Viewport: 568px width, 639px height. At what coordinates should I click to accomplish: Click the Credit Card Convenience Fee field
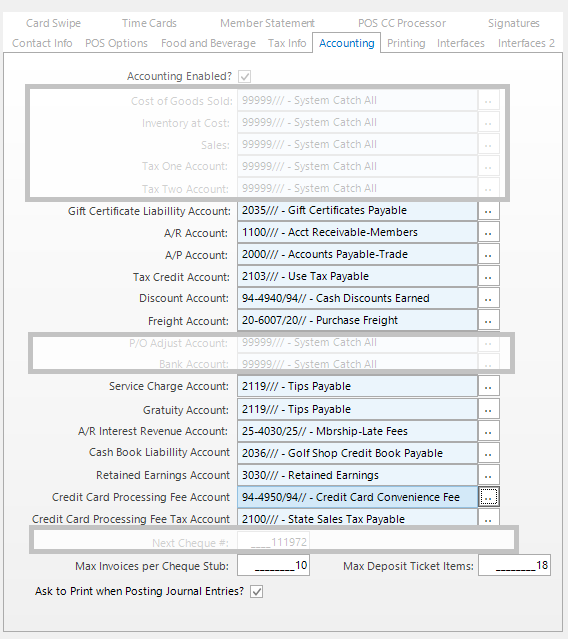(357, 497)
